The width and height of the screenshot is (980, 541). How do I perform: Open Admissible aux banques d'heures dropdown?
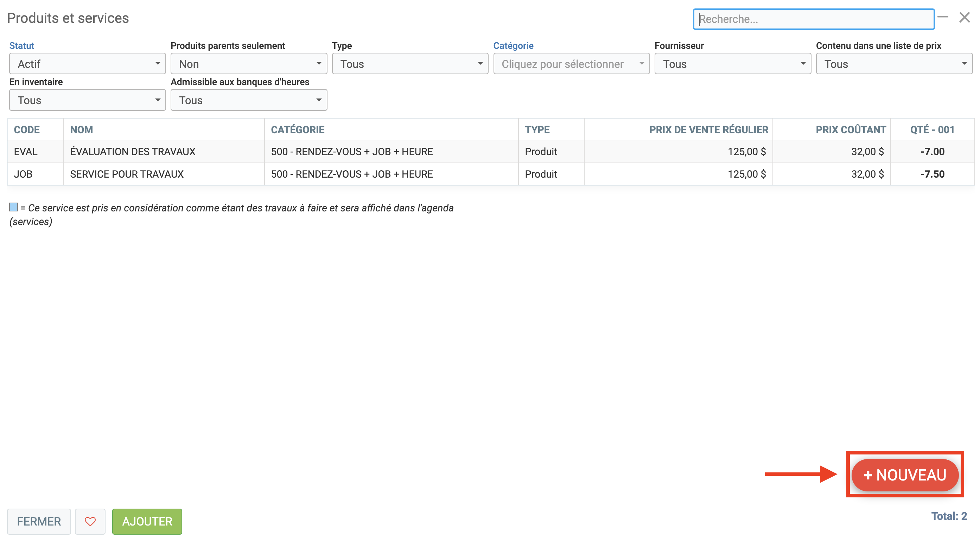(x=248, y=100)
